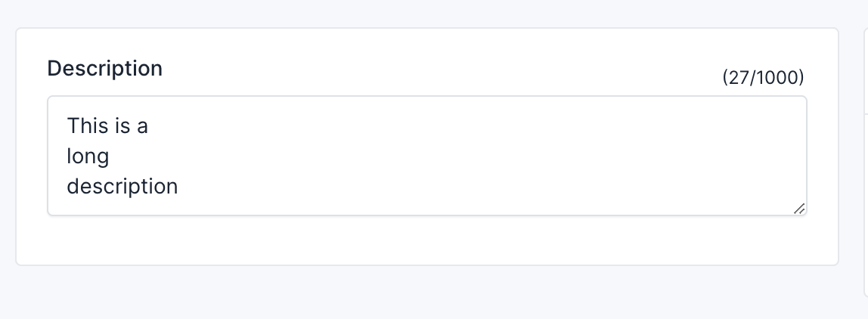868x319 pixels.
Task: Click the letter "a" ending the first line
Action: (x=142, y=126)
